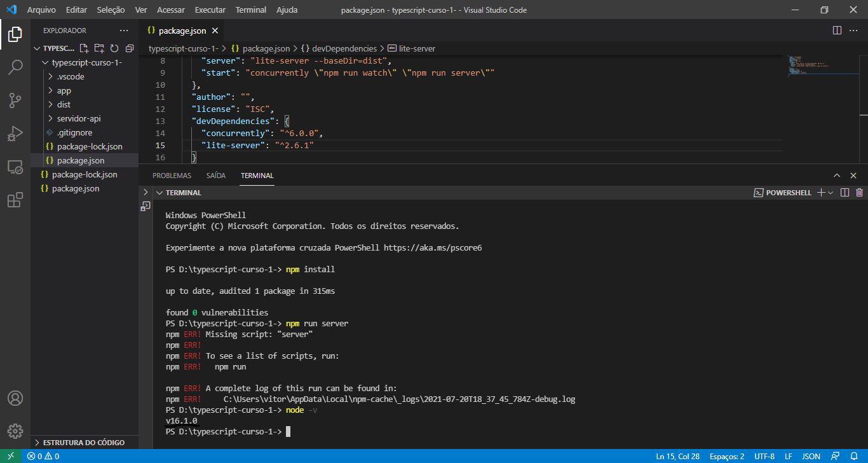Change end of line sequence LF
Image resolution: width=868 pixels, height=463 pixels.
788,456
